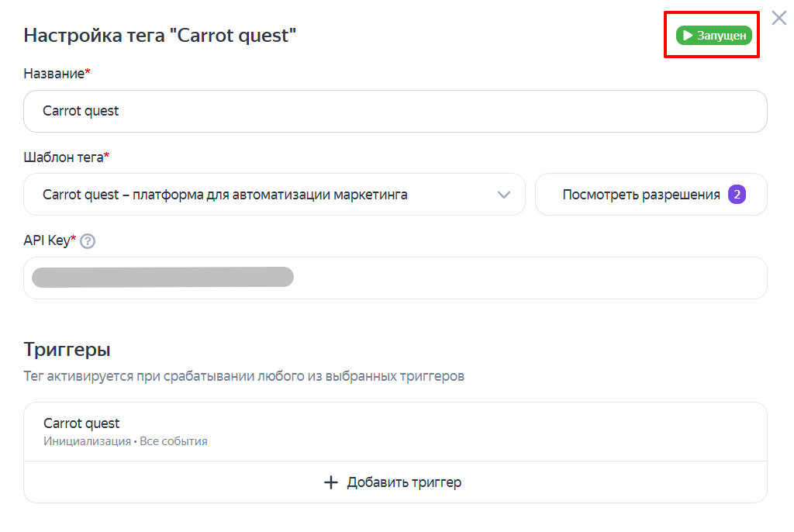The image size is (794, 532).
Task: Click the "Инициализация • Все события" trigger subtitle
Action: pos(126,442)
